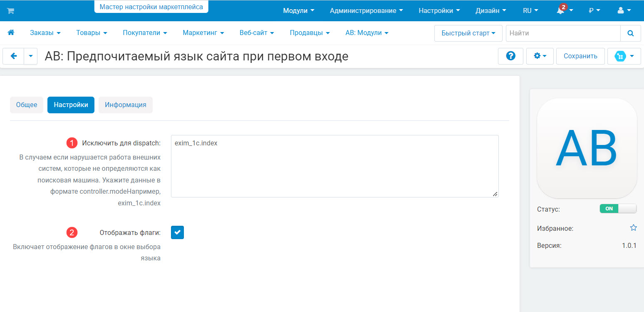Open the Модули menu
The width and height of the screenshot is (644, 312).
[x=299, y=11]
